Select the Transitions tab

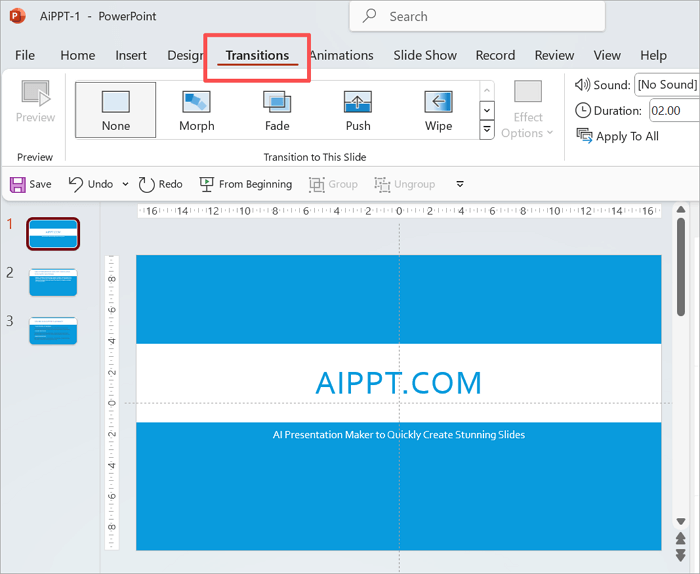click(x=257, y=55)
